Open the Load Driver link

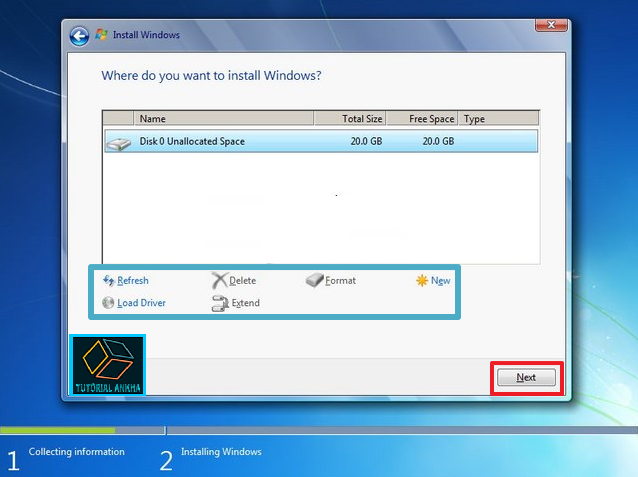tap(141, 303)
